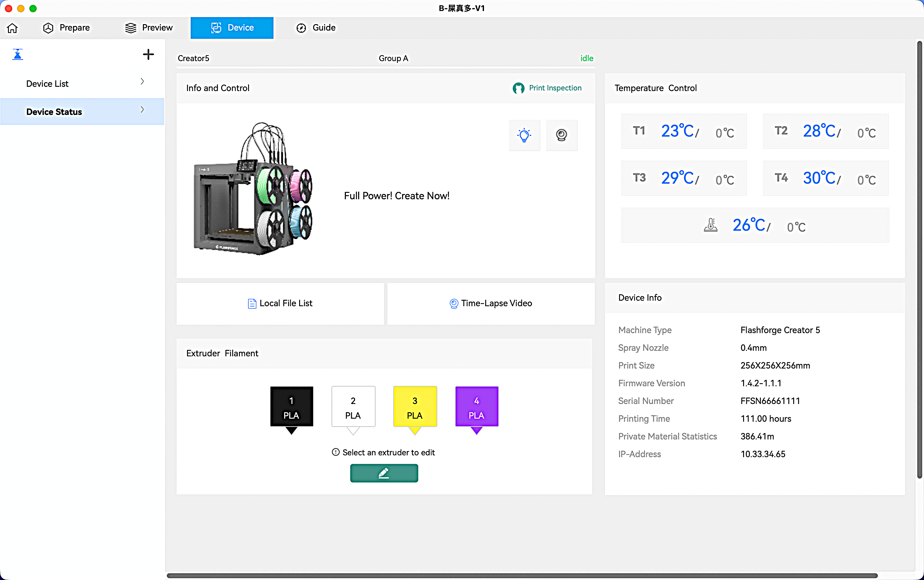Maximize window with green button
The height and width of the screenshot is (580, 924).
click(x=33, y=9)
